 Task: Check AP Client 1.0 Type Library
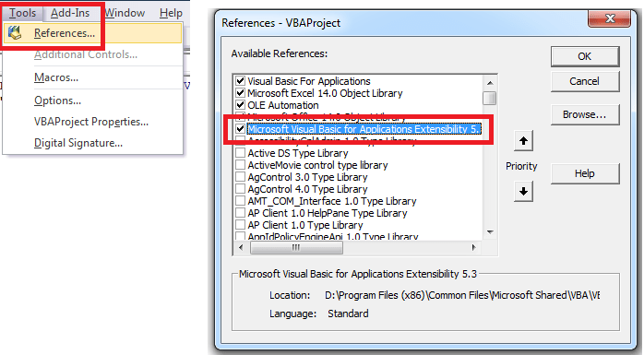coord(240,225)
